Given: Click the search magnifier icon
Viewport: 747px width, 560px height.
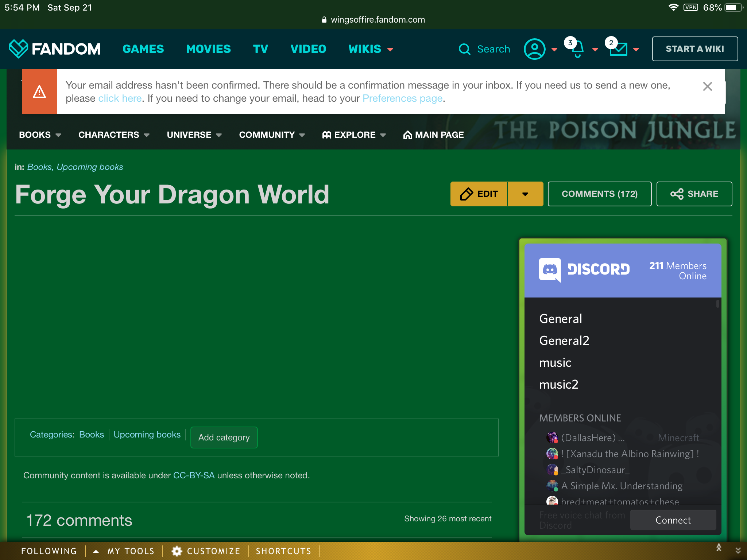Looking at the screenshot, I should pyautogui.click(x=464, y=49).
